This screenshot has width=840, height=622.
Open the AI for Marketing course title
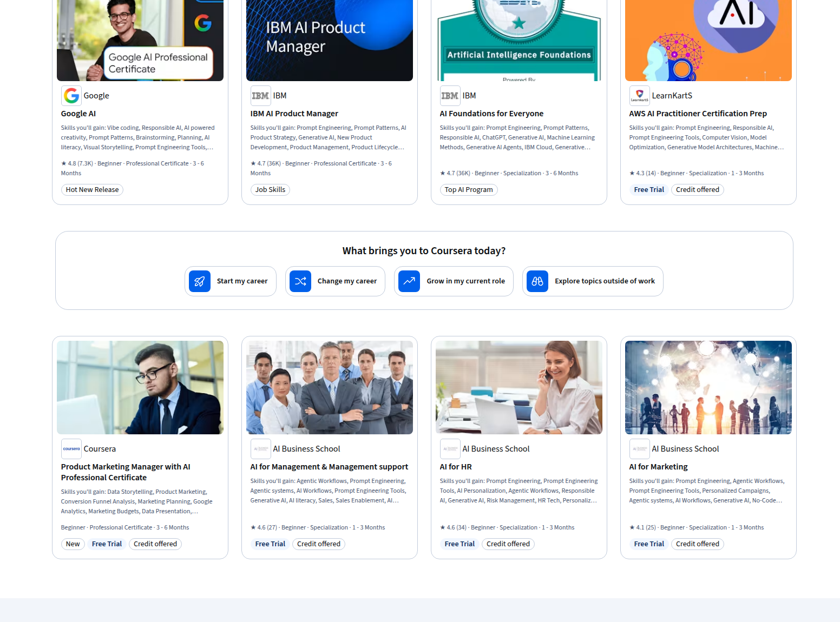tap(658, 467)
